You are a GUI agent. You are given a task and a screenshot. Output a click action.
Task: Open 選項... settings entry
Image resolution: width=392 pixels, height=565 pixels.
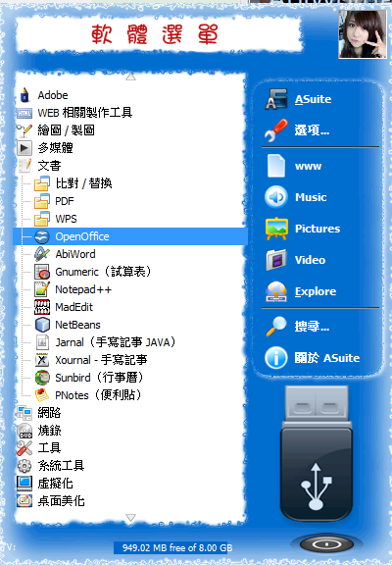312,130
